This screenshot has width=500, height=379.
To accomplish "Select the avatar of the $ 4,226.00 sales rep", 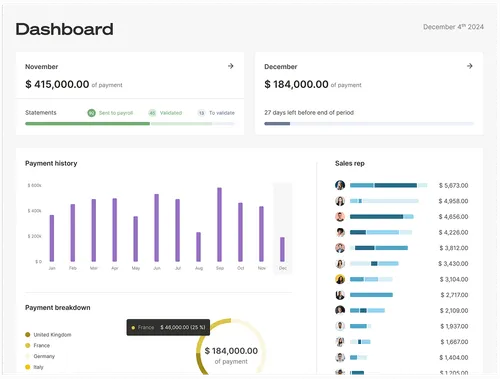I will tap(340, 232).
